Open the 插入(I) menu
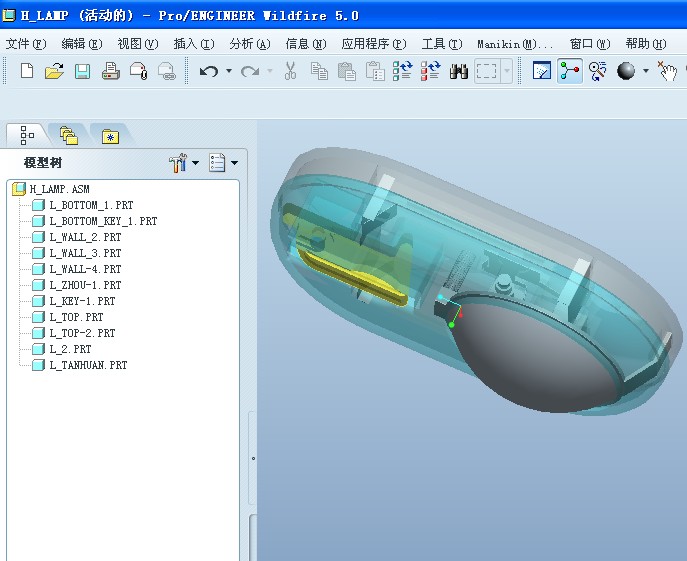 (x=194, y=44)
